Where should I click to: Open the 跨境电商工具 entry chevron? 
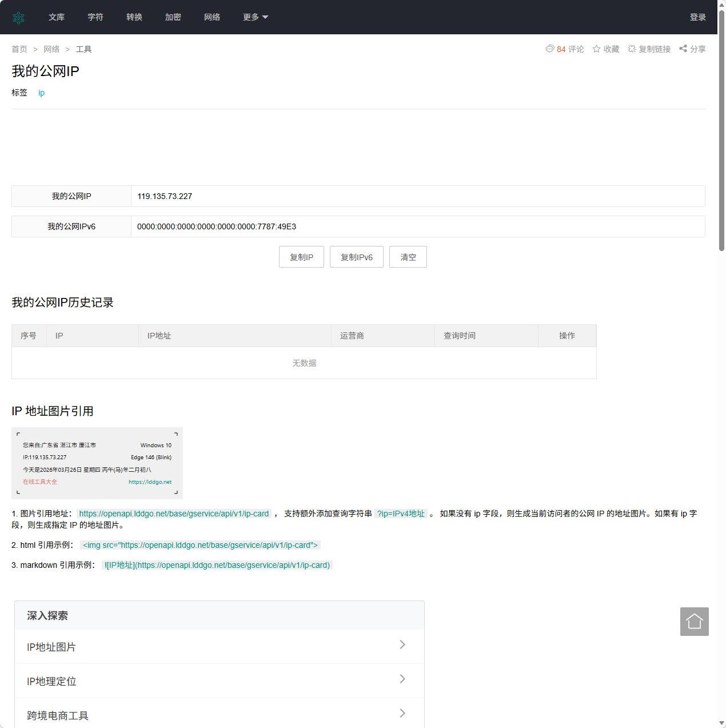tap(402, 713)
